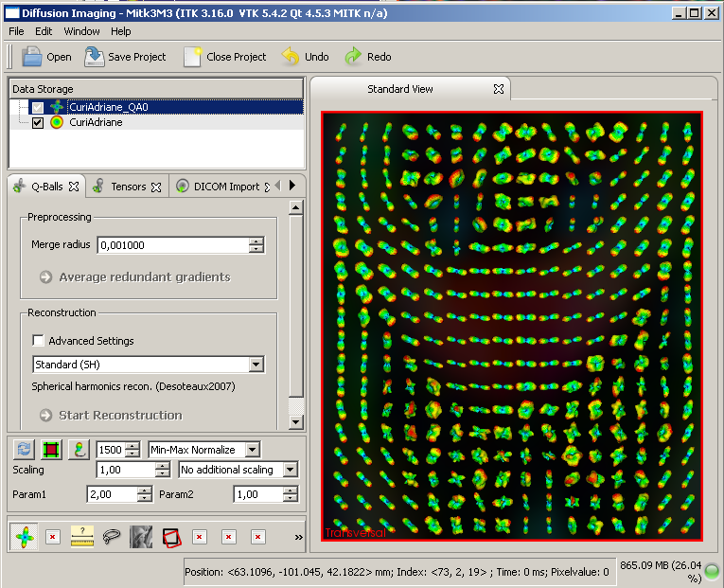Click the panel scrollbar up arrow
This screenshot has height=588, width=724.
[296, 208]
